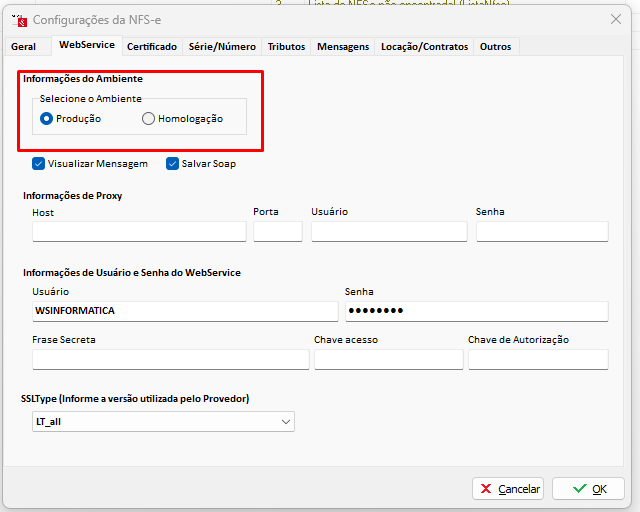Uncheck the Salvar Soap checkbox
The width and height of the screenshot is (640, 512).
[x=173, y=163]
